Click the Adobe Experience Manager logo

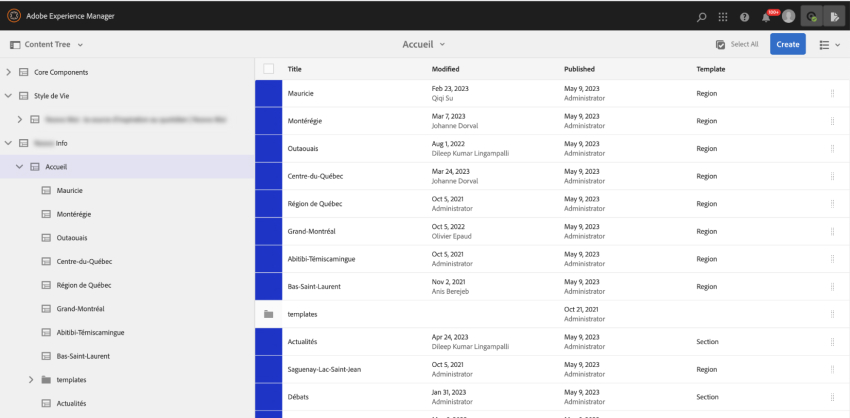pyautogui.click(x=14, y=15)
